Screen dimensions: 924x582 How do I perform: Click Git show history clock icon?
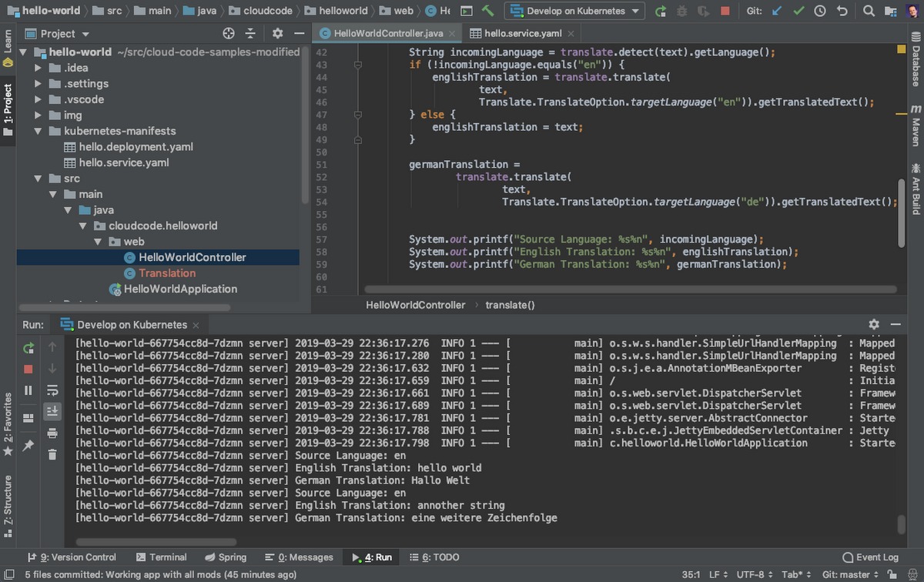click(x=820, y=12)
